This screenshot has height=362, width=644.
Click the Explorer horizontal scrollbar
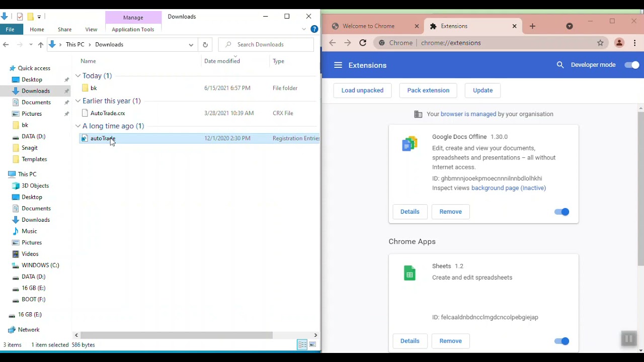click(177, 335)
